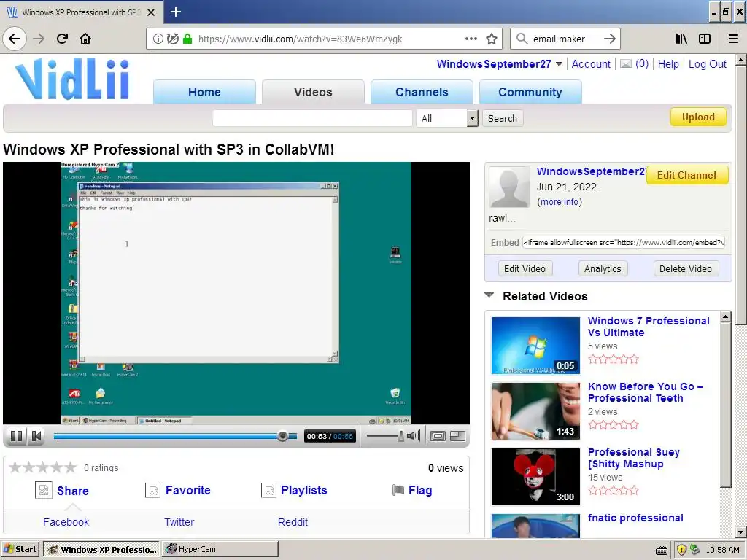Click the Flag icon under the video
The width and height of the screenshot is (747, 560).
pos(398,490)
